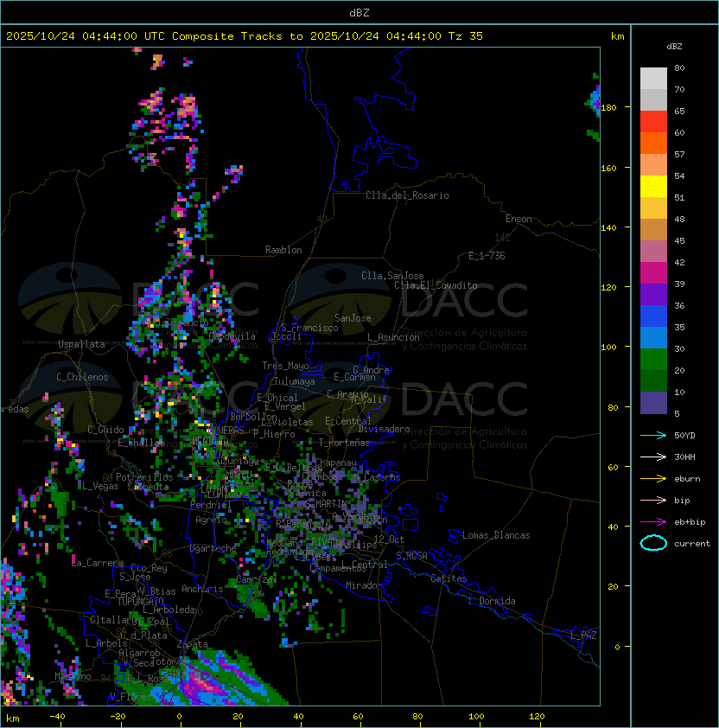Click the 'Ramblon' map label
This screenshot has height=728, width=719.
coord(283,250)
